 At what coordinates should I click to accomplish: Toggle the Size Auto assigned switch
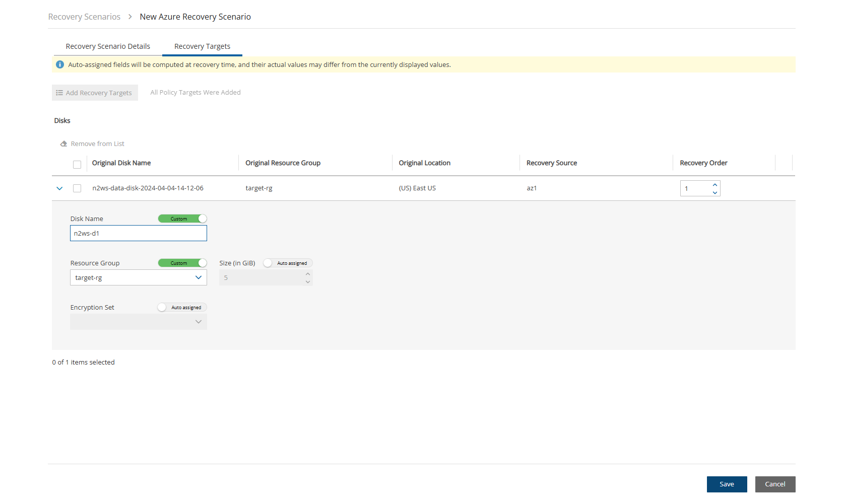pos(288,263)
